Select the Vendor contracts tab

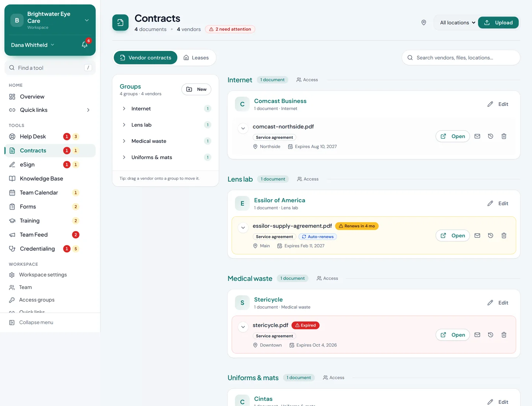pos(146,58)
